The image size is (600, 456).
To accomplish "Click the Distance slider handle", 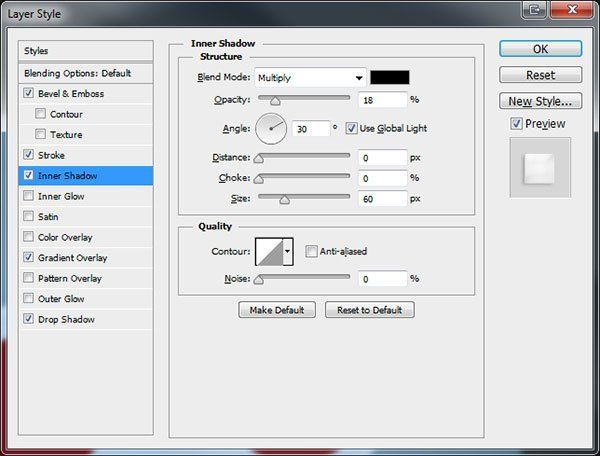I will click(x=259, y=158).
